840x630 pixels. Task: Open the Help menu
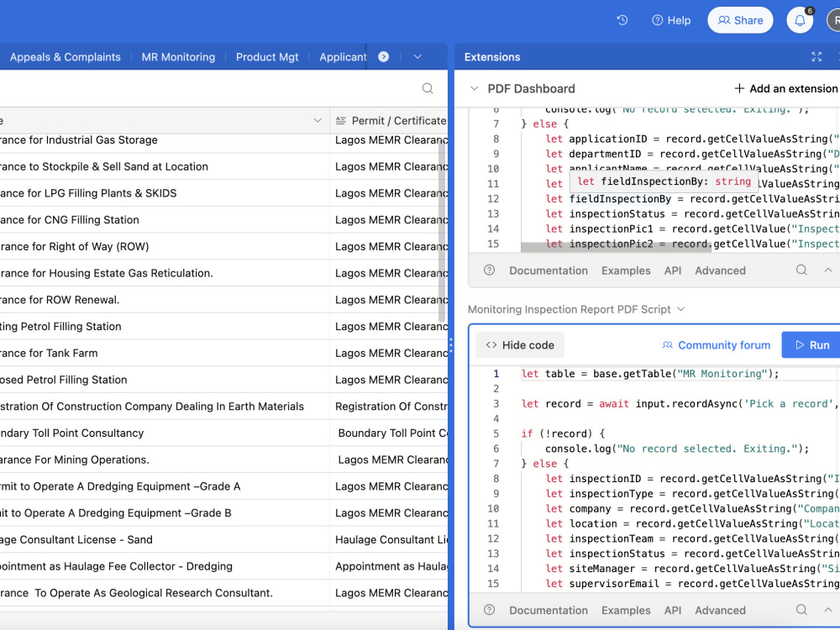click(x=671, y=20)
